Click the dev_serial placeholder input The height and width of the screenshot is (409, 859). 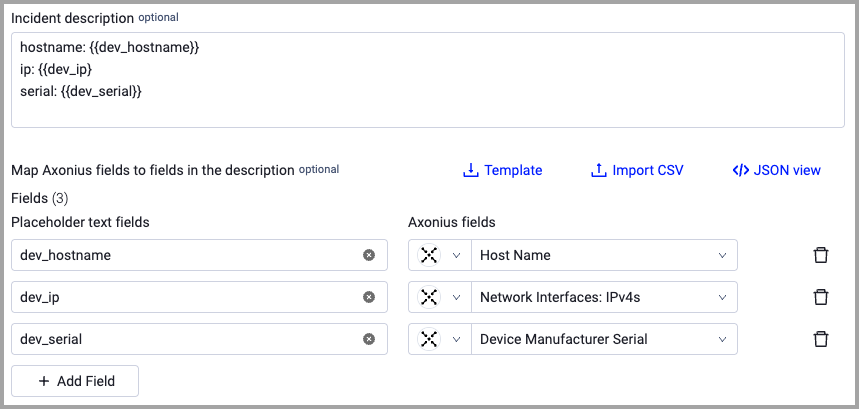point(199,339)
